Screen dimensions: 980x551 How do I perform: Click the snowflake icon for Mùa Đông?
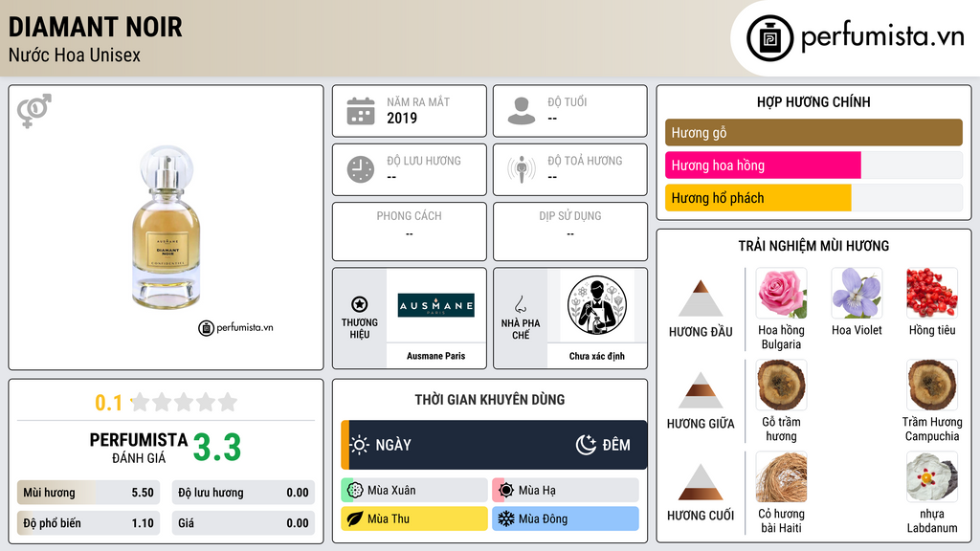tap(506, 518)
